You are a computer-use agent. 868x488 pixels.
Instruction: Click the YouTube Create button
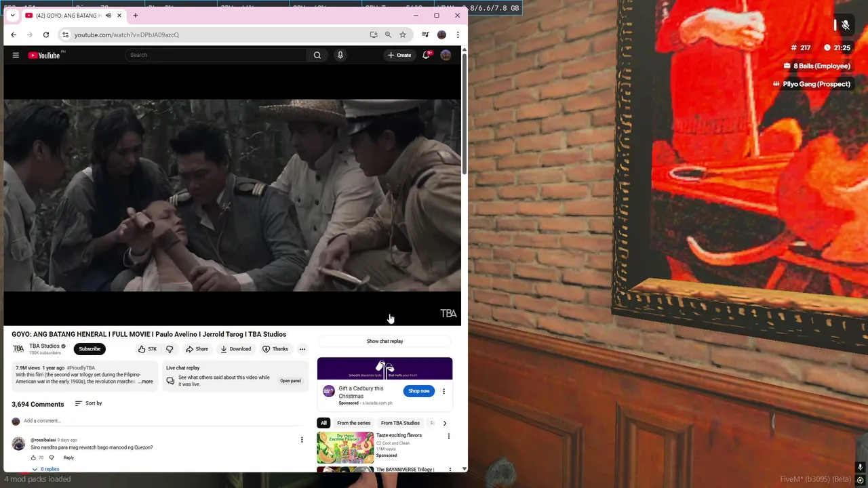pos(399,55)
